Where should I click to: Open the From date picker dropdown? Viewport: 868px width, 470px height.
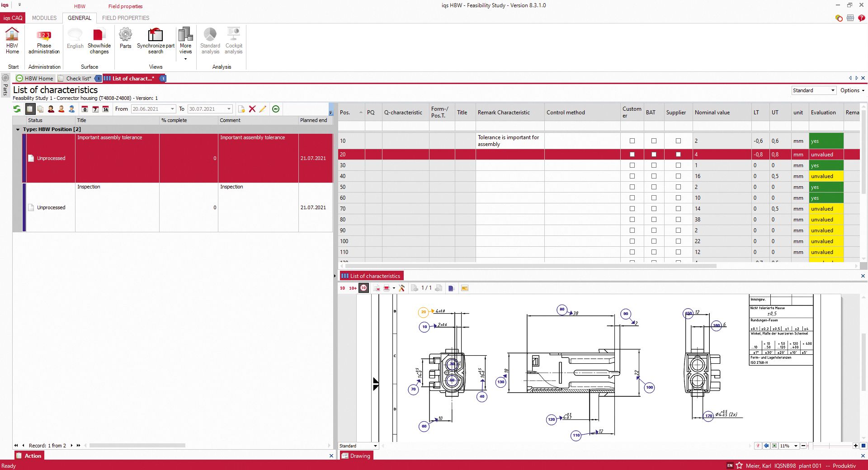172,109
